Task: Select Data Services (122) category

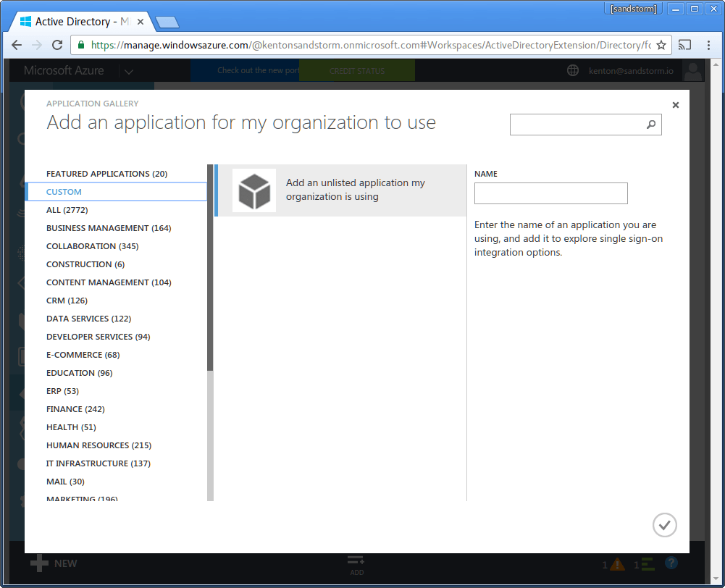Action: click(x=89, y=319)
